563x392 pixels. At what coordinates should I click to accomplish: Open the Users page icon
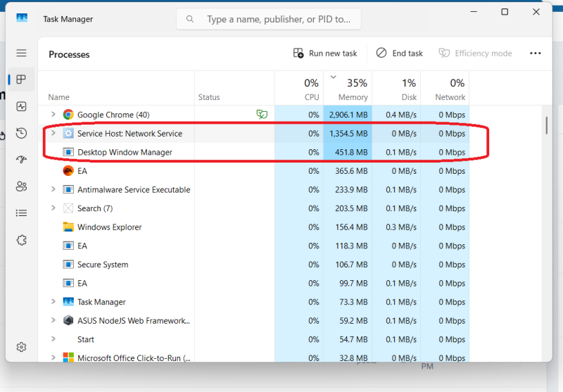coord(21,186)
